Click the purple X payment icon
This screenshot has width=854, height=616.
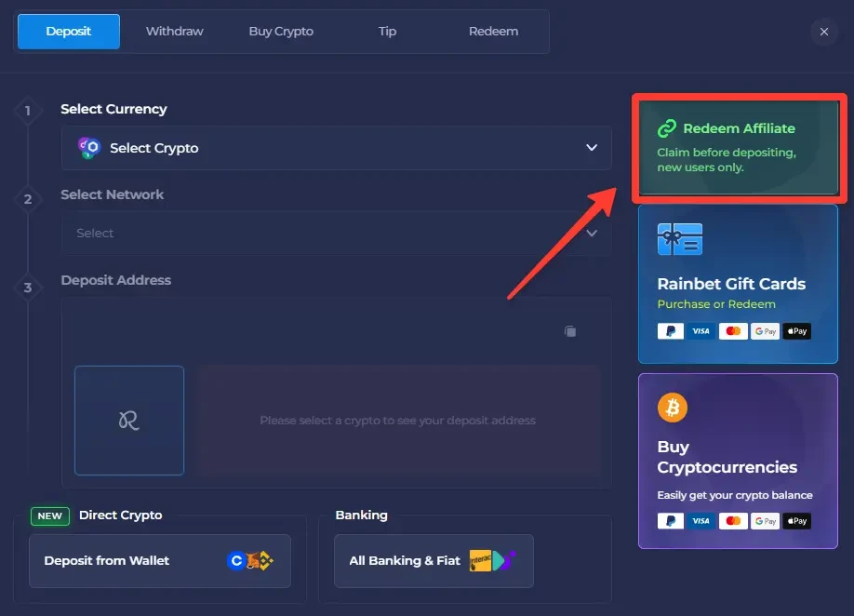tap(507, 560)
